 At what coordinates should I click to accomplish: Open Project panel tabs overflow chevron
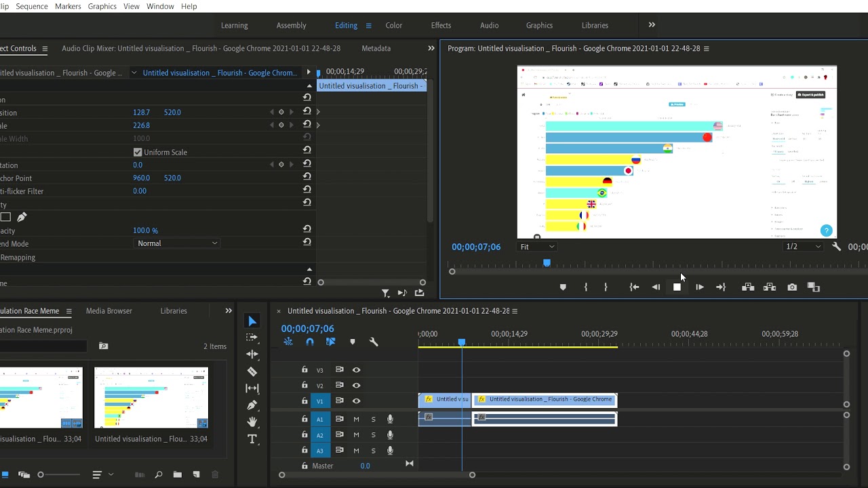(x=229, y=311)
